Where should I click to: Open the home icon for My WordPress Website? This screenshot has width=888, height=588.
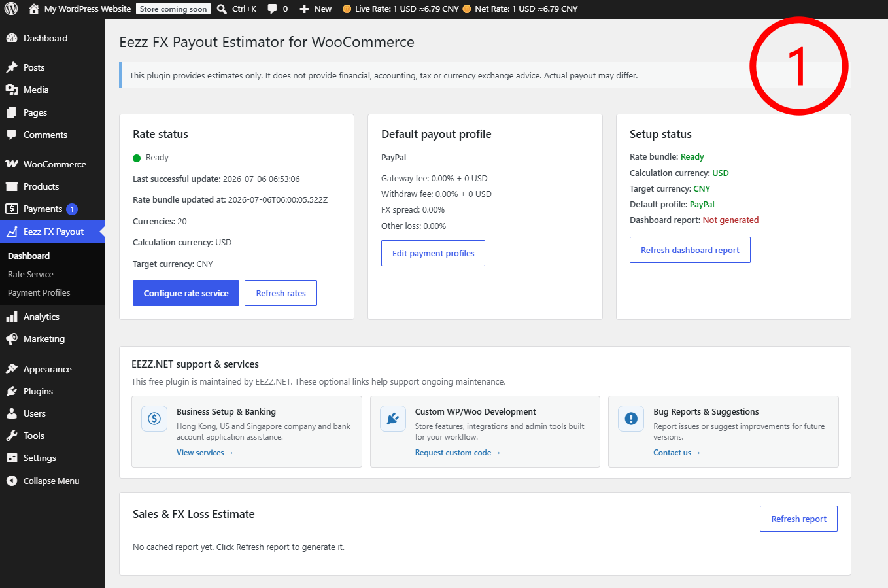[x=34, y=9]
